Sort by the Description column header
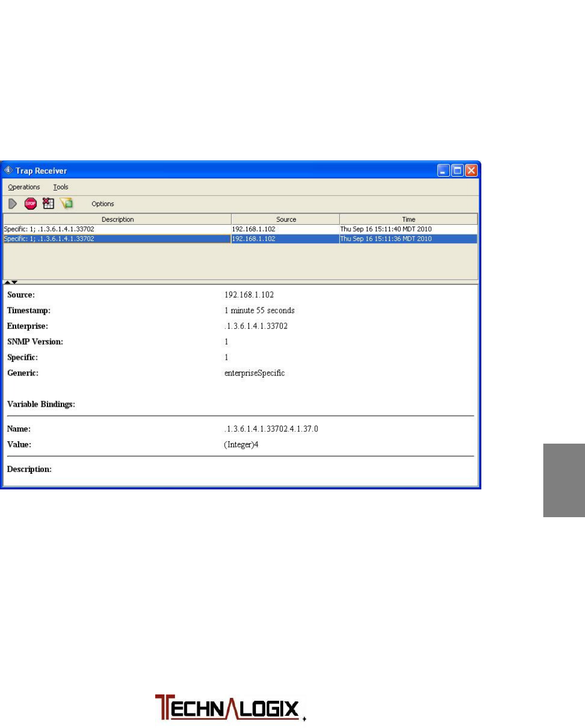Image resolution: width=585 pixels, height=728 pixels. point(118,220)
